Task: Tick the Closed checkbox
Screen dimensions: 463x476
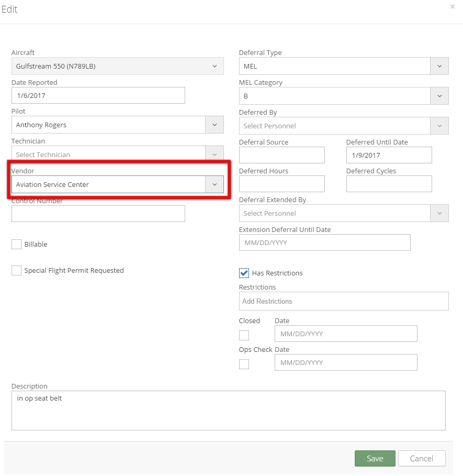Action: point(244,336)
